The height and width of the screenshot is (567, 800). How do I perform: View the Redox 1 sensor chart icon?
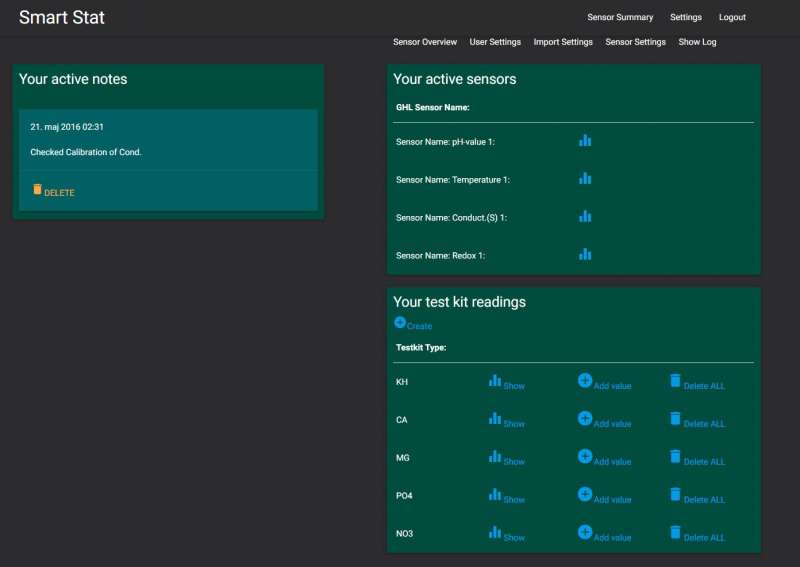pos(585,254)
